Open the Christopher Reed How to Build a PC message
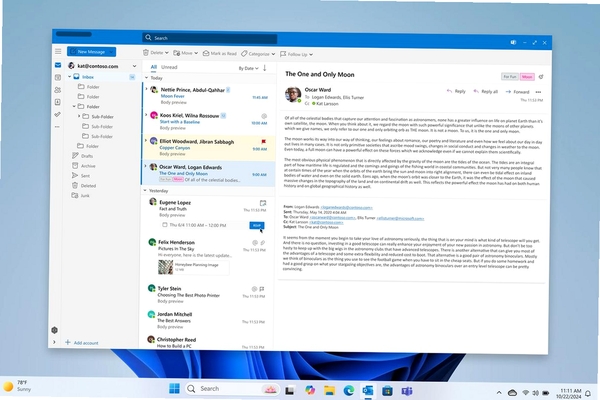Viewport: 600px width, 400px height. point(207,342)
